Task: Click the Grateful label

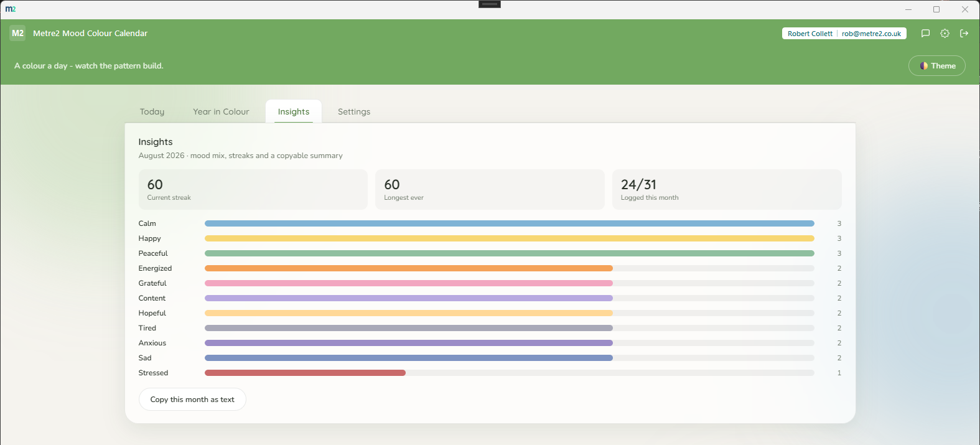Action: 152,283
